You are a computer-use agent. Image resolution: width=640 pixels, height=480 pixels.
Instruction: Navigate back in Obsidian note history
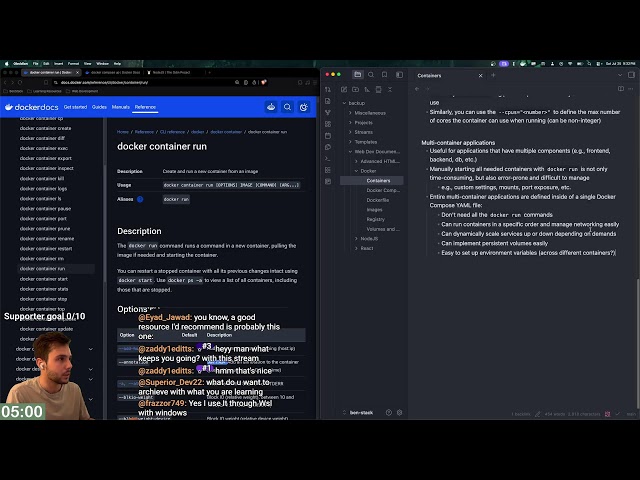click(417, 89)
